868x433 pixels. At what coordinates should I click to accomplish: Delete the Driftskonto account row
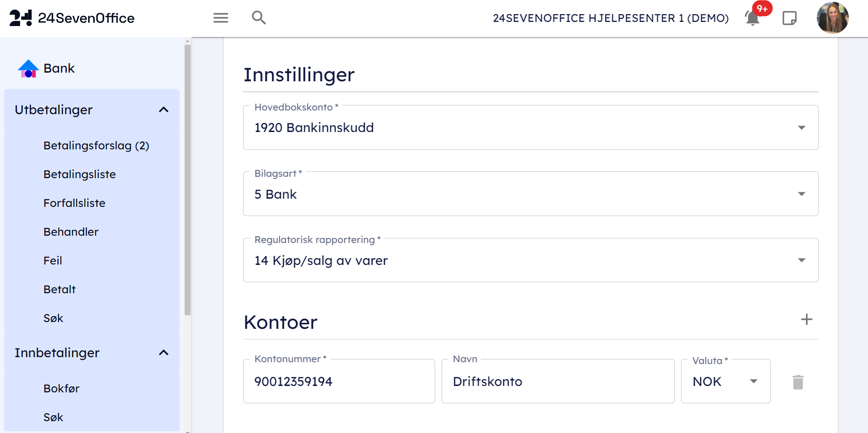(x=798, y=382)
